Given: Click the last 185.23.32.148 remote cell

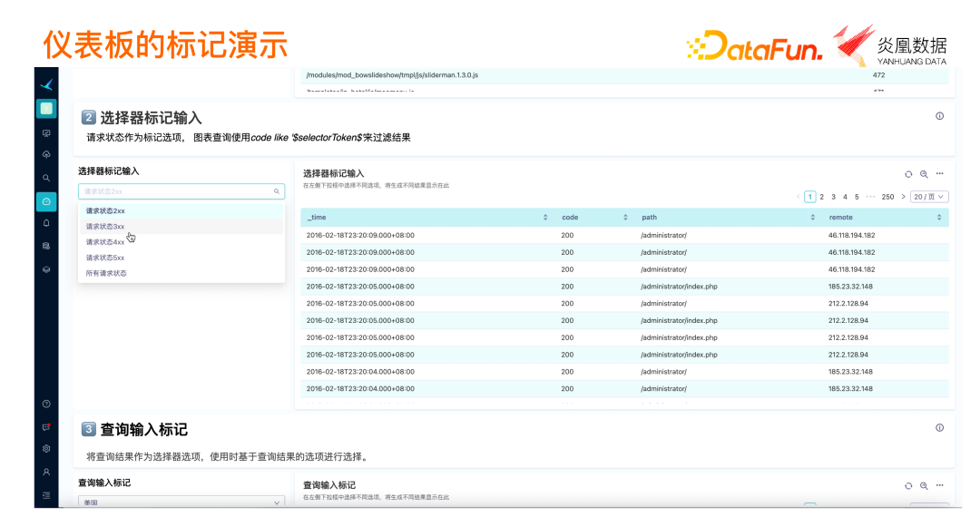Looking at the screenshot, I should click(850, 388).
